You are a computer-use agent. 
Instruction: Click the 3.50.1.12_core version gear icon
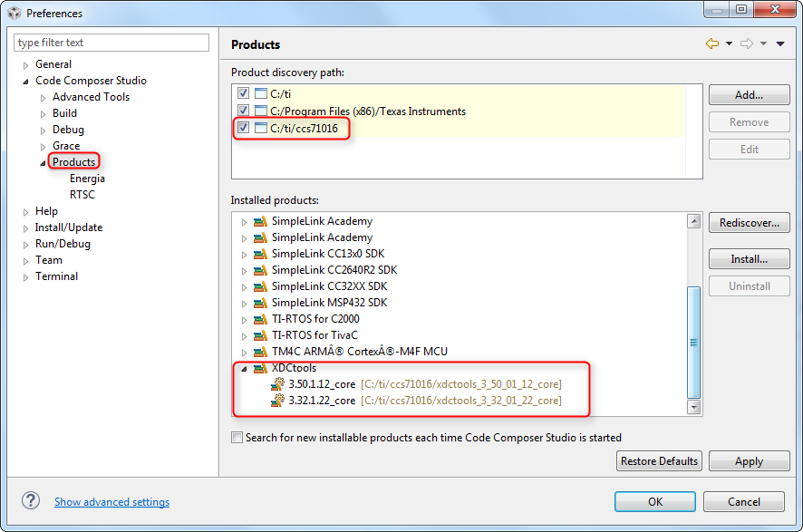(x=277, y=384)
